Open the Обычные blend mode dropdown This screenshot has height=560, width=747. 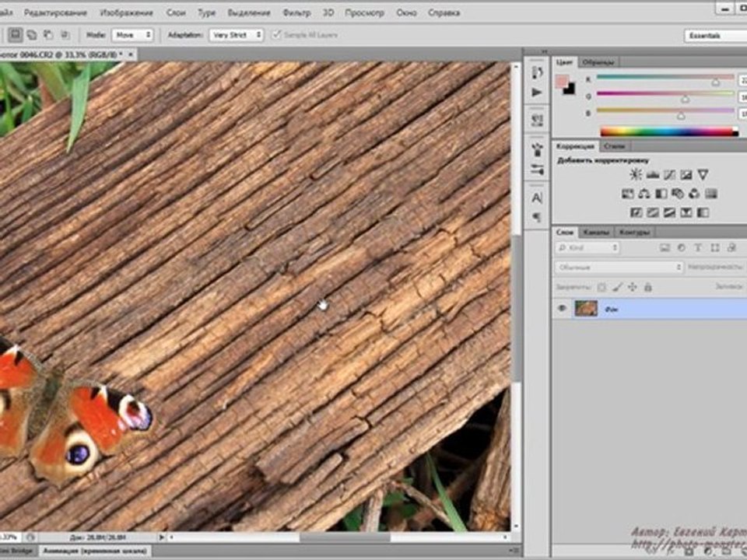click(x=619, y=267)
